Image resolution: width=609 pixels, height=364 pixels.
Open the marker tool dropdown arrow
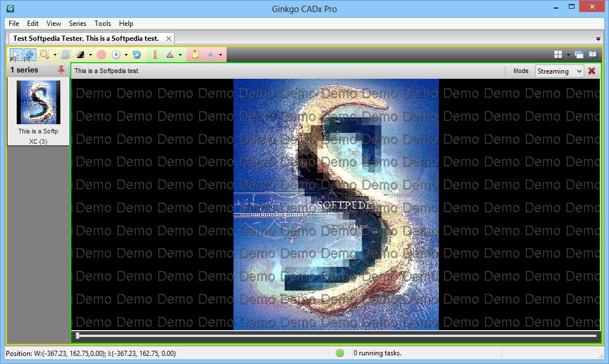221,55
